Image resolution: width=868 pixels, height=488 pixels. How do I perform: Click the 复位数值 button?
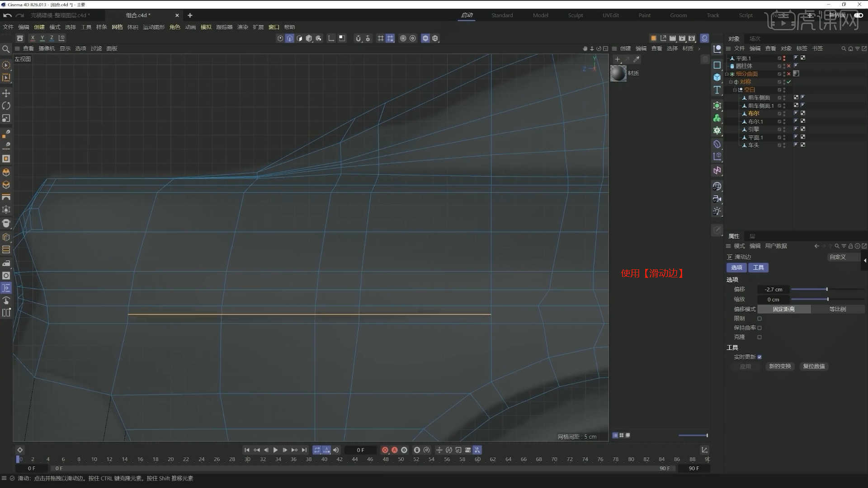click(814, 366)
